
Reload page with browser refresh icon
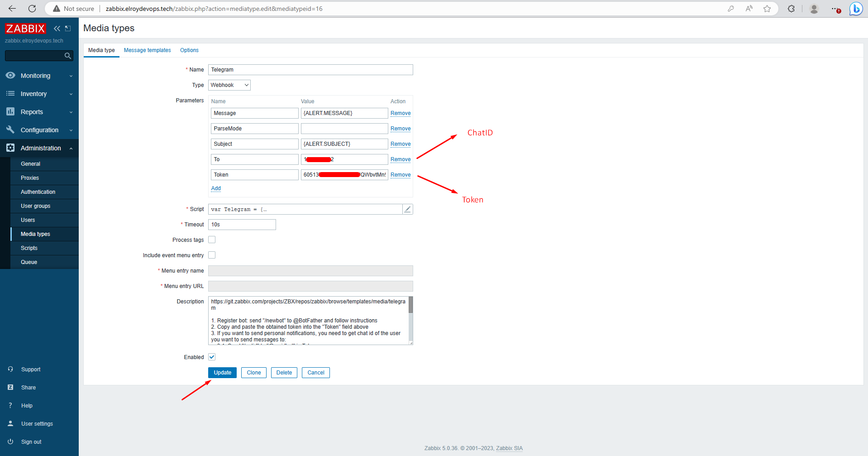(x=32, y=9)
